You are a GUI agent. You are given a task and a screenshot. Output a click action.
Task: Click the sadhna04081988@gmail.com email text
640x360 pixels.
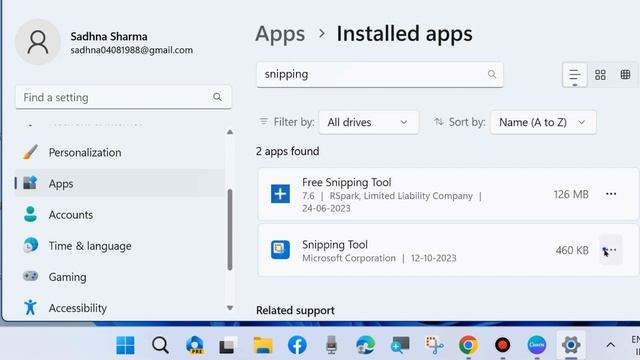[131, 50]
